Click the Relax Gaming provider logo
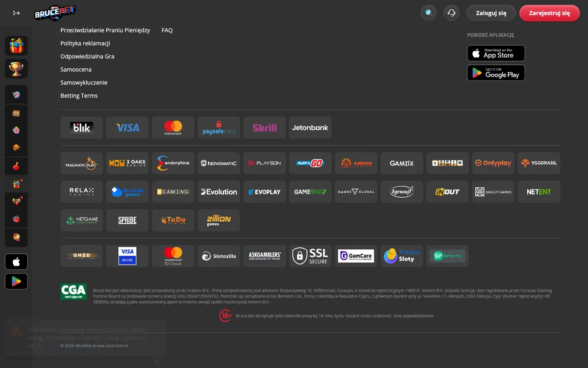588x368 pixels. (x=82, y=192)
